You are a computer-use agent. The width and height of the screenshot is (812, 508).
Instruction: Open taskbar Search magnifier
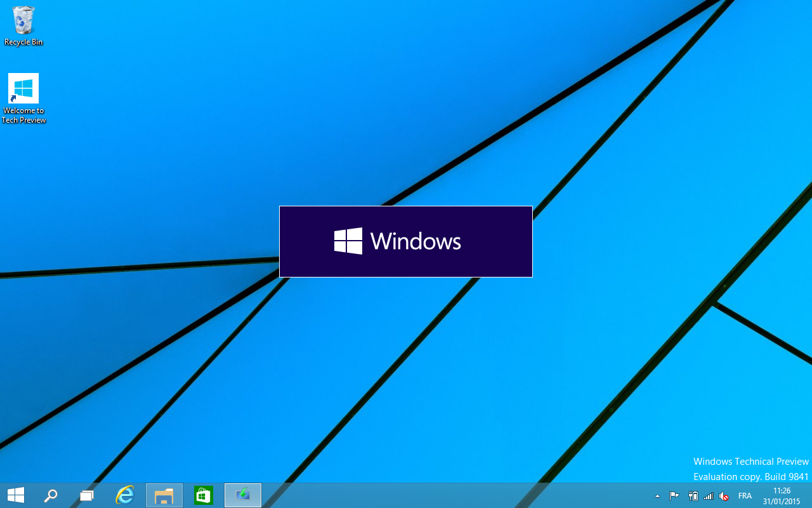pyautogui.click(x=50, y=495)
